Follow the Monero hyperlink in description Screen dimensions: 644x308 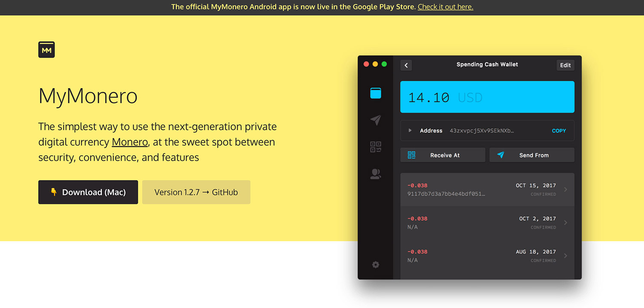[130, 142]
